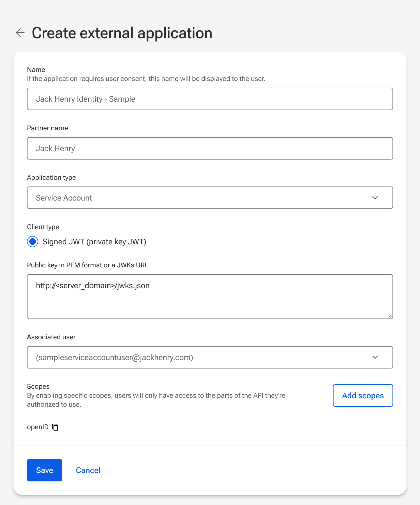The width and height of the screenshot is (420, 505).
Task: Click the Client type label
Action: 43,227
